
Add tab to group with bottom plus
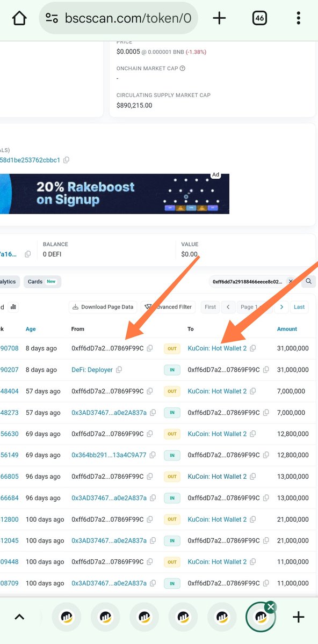pos(298,617)
